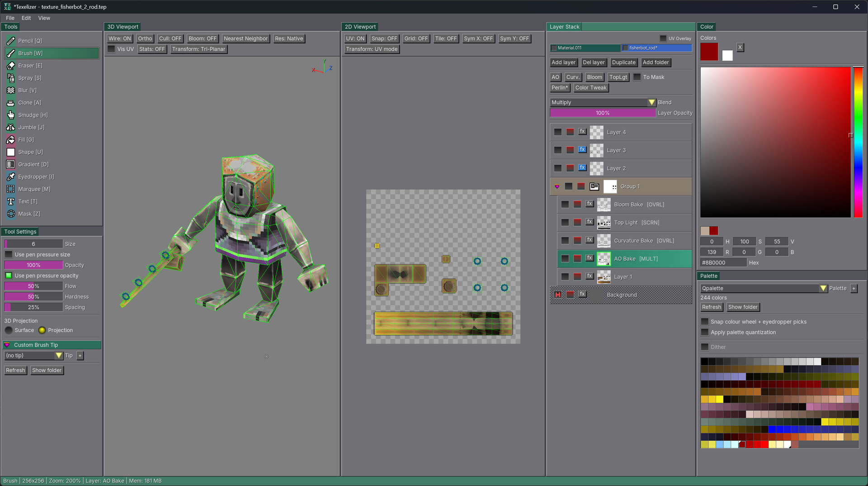
Task: Toggle Wire: ON in 3D Viewport
Action: (119, 38)
